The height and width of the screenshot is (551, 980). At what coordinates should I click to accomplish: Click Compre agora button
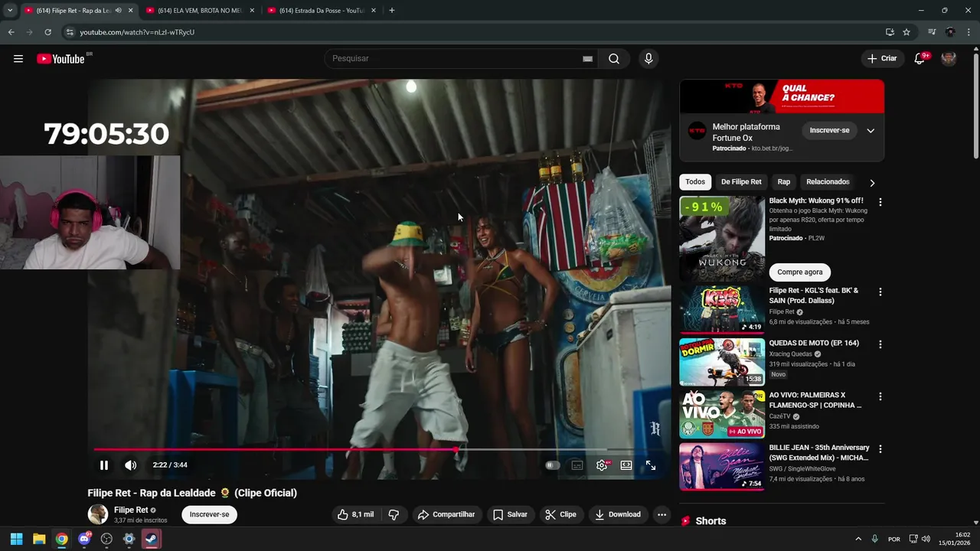[x=800, y=272]
